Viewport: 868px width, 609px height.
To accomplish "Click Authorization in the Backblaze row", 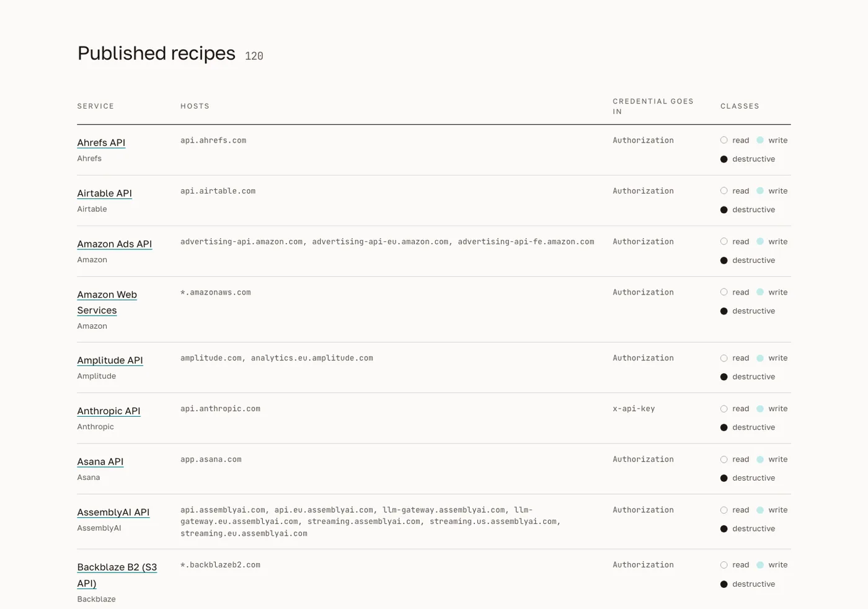I will click(x=643, y=565).
